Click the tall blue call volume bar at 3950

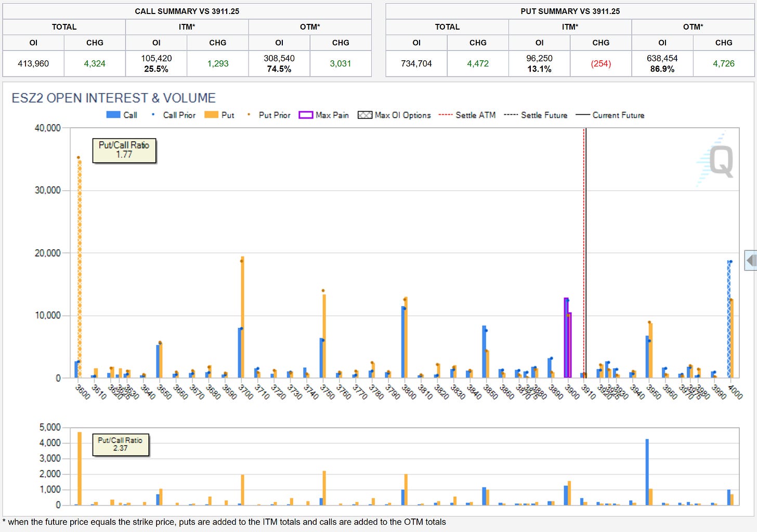point(647,472)
